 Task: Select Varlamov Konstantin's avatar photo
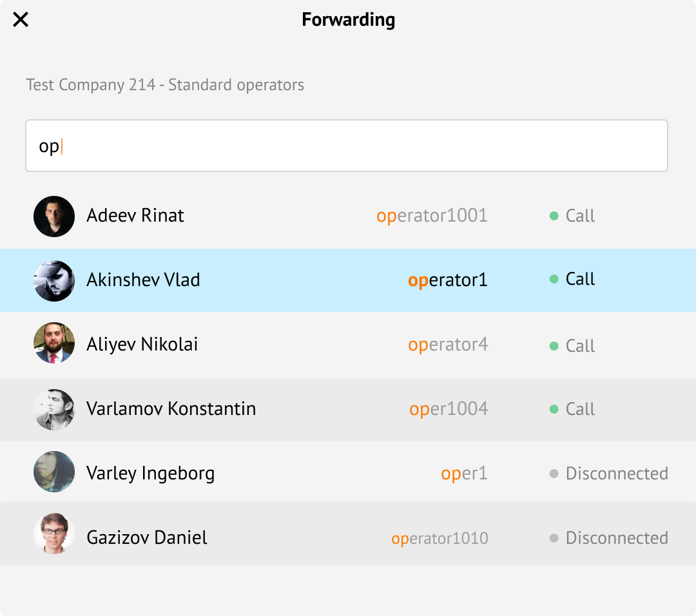pyautogui.click(x=54, y=409)
